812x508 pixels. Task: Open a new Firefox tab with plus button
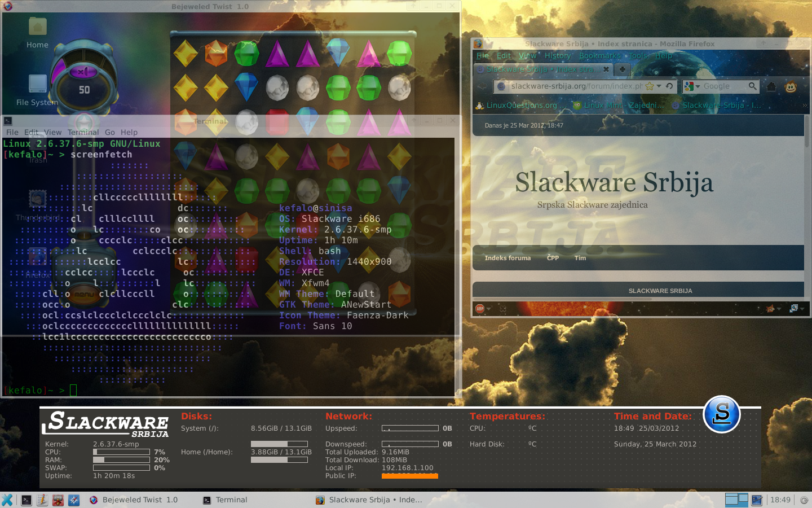point(622,69)
